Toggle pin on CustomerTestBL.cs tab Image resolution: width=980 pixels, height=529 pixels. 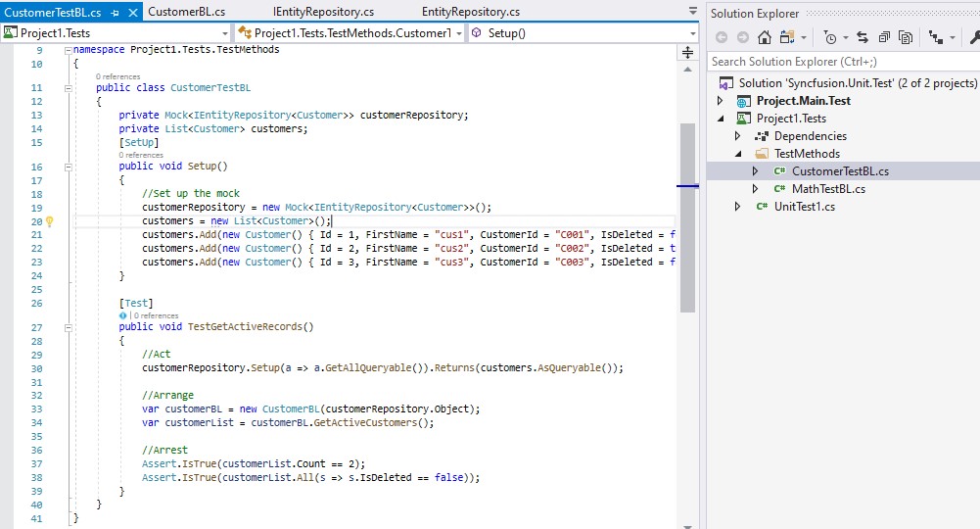coord(115,13)
